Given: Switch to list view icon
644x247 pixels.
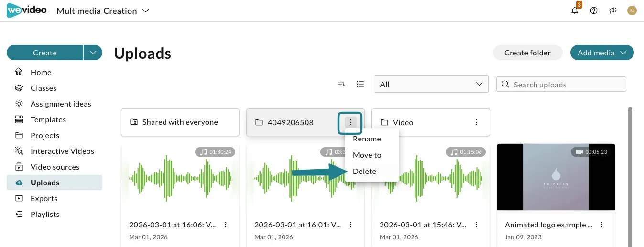Looking at the screenshot, I should click(360, 84).
